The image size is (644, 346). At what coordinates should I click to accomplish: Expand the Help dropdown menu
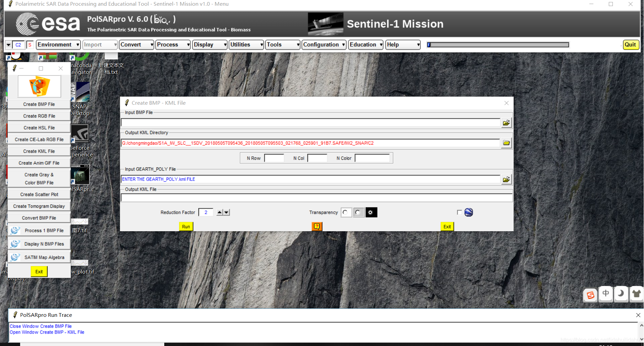(403, 45)
